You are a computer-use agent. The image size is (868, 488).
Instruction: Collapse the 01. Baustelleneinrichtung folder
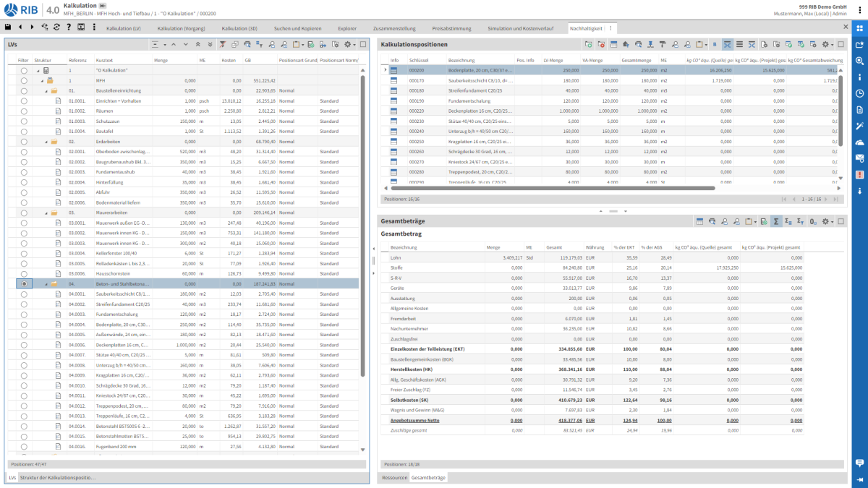[x=46, y=91]
